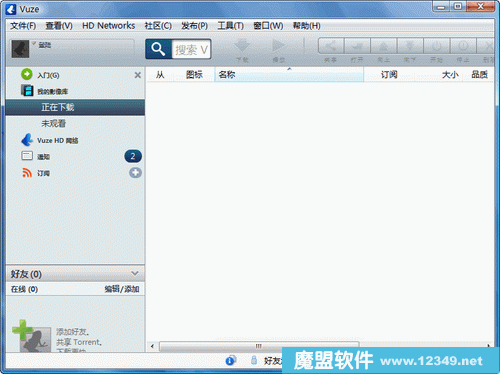Click the orange RSS feed icon

click(x=27, y=172)
